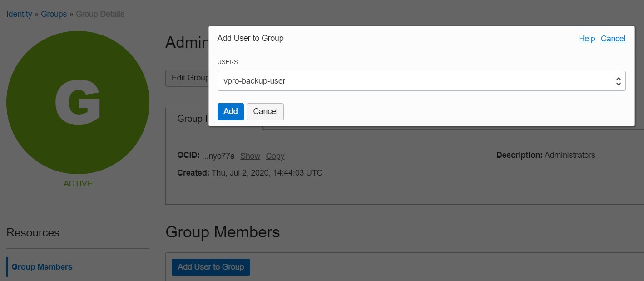Switch to the Group Information tab
This screenshot has width=644, height=281.
(x=191, y=119)
